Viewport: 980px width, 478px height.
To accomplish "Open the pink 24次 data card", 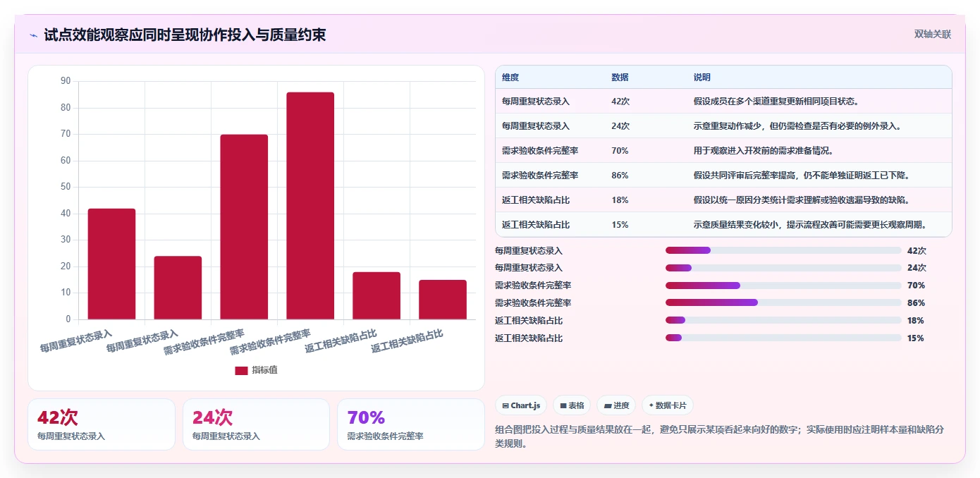I will click(x=256, y=424).
